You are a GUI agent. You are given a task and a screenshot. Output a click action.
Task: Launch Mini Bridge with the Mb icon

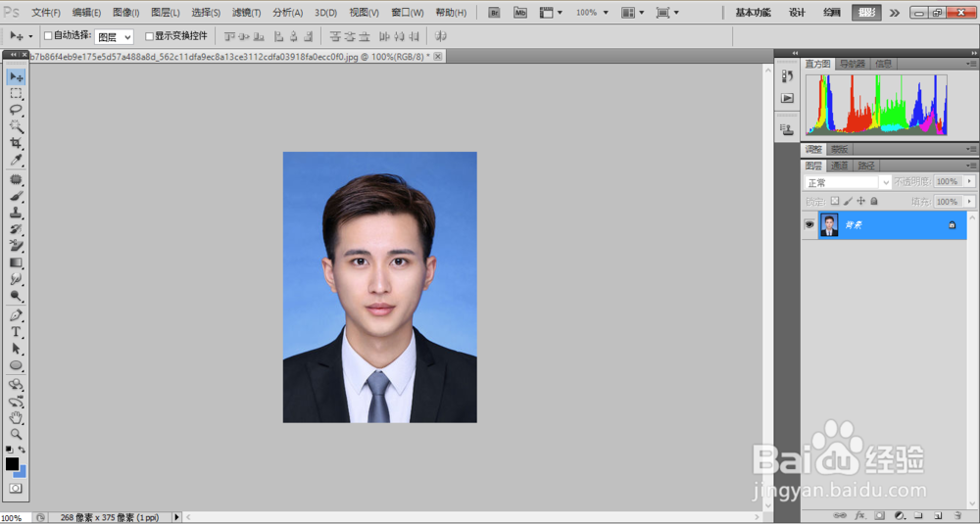(520, 13)
